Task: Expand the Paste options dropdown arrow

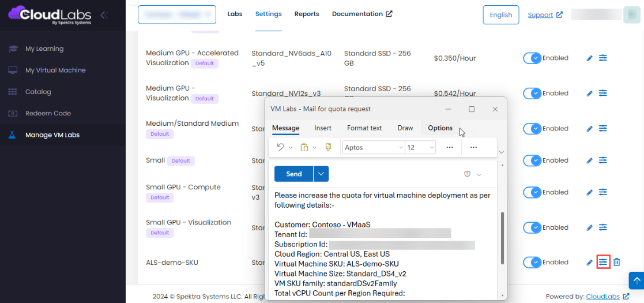Action: pyautogui.click(x=315, y=148)
